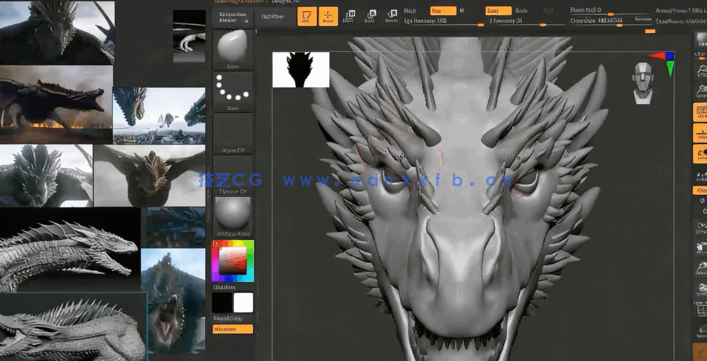Adjust the Focal Shift slider
Image resolution: width=707 pixels, height=361 pixels.
click(610, 10)
